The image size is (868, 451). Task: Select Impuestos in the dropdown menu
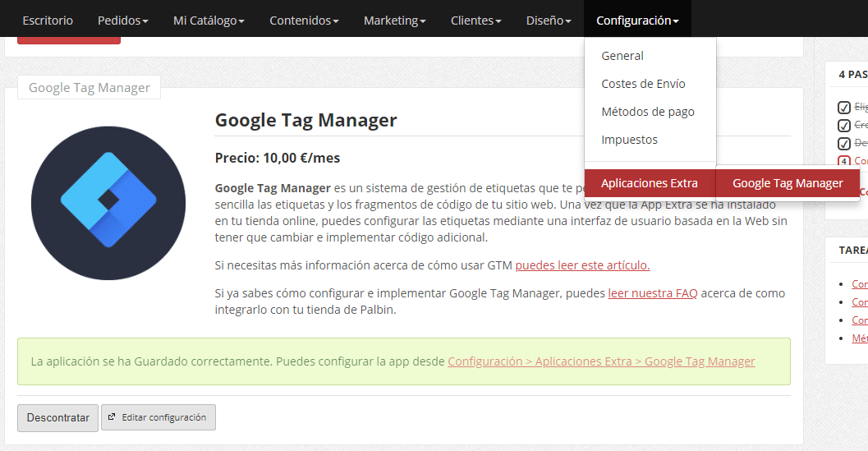(629, 140)
